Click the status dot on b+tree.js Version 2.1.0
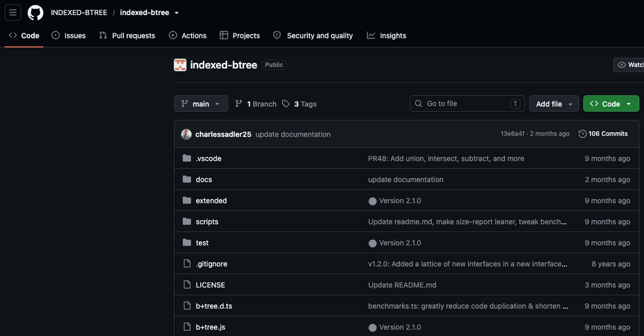The width and height of the screenshot is (644, 336). point(372,327)
